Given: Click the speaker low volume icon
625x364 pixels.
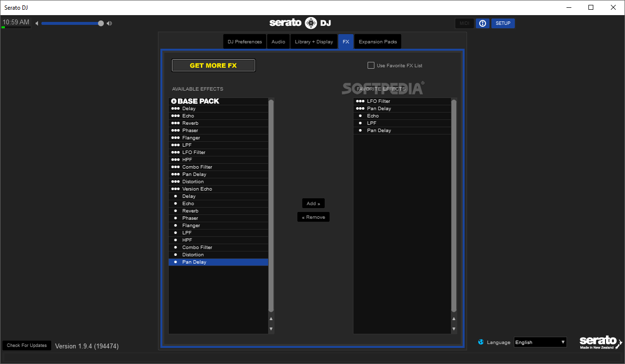Looking at the screenshot, I should pos(37,23).
